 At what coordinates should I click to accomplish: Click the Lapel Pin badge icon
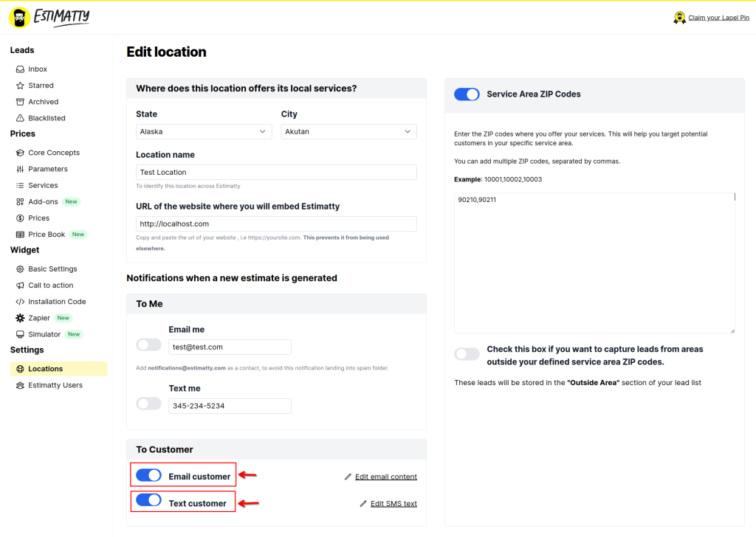pos(679,18)
